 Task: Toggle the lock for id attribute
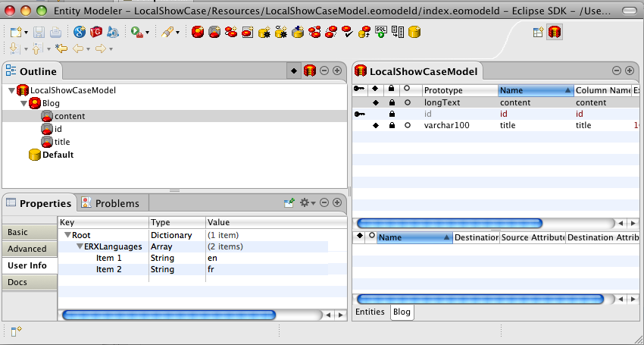pyautogui.click(x=392, y=114)
